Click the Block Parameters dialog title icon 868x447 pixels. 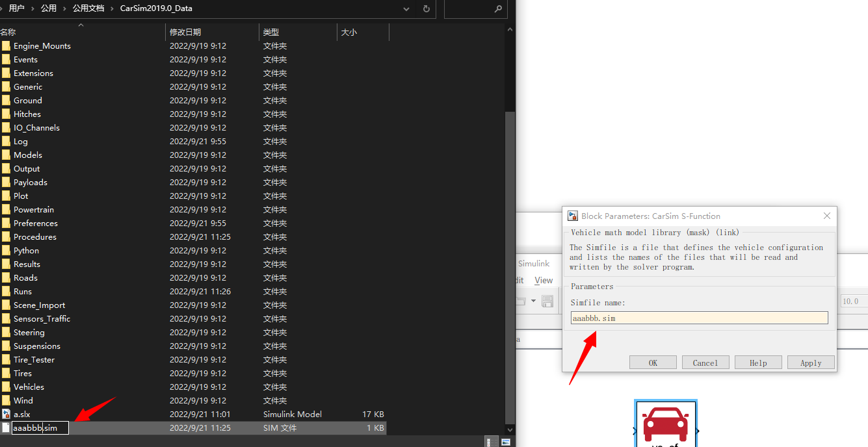point(573,216)
